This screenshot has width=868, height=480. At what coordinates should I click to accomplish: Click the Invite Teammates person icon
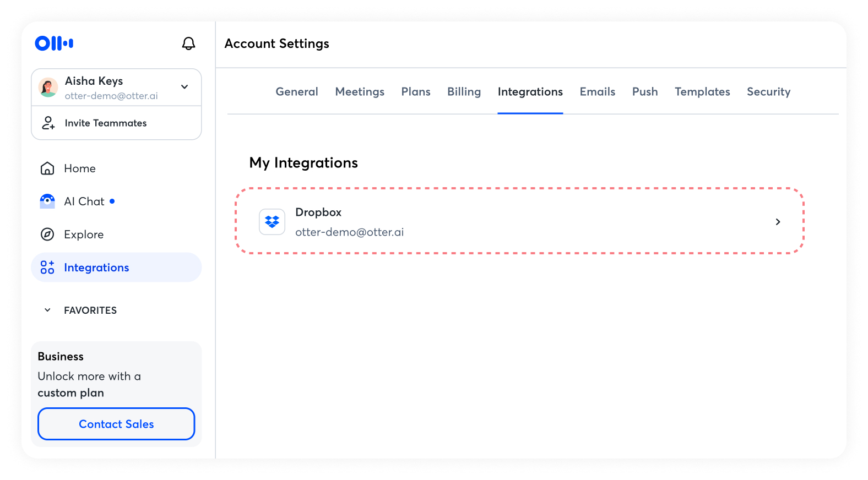pyautogui.click(x=48, y=123)
